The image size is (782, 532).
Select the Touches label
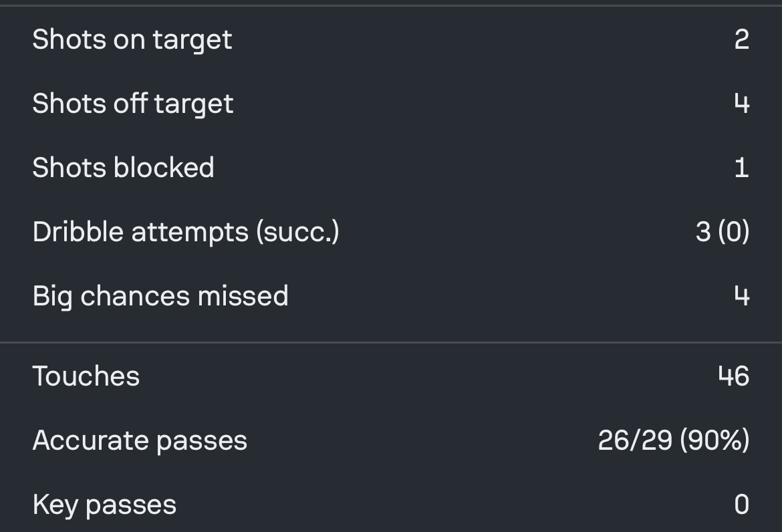[x=86, y=376]
